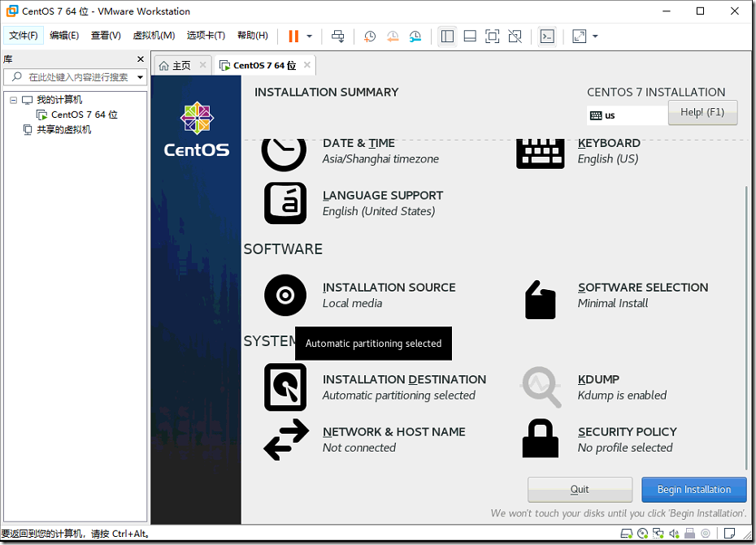Open INSTALLATION DESTINATION disk icon

pyautogui.click(x=285, y=387)
